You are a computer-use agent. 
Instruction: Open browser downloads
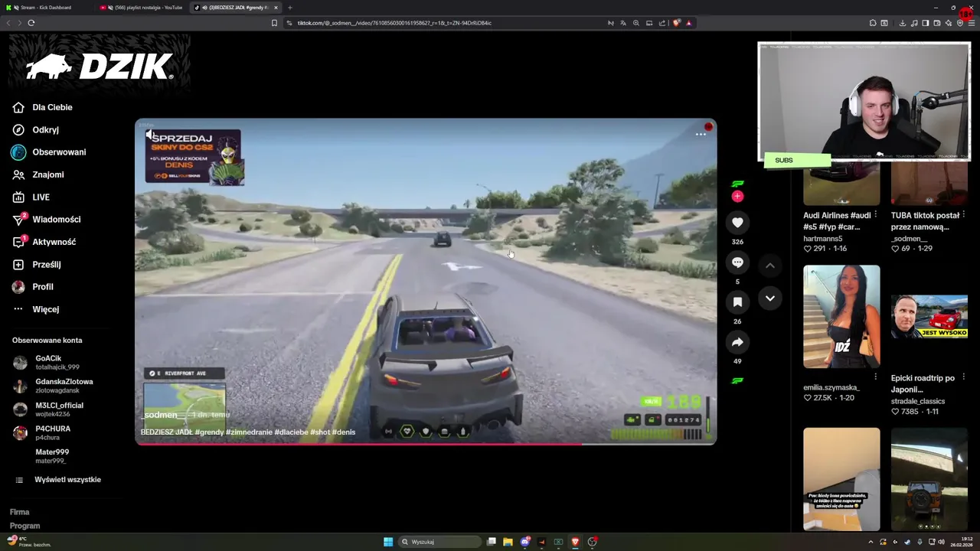[903, 23]
